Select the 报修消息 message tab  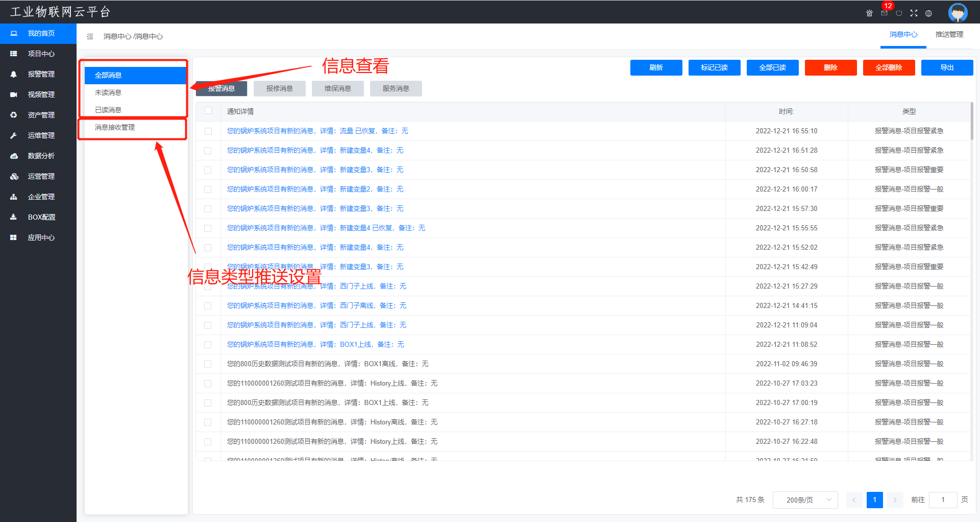(279, 88)
